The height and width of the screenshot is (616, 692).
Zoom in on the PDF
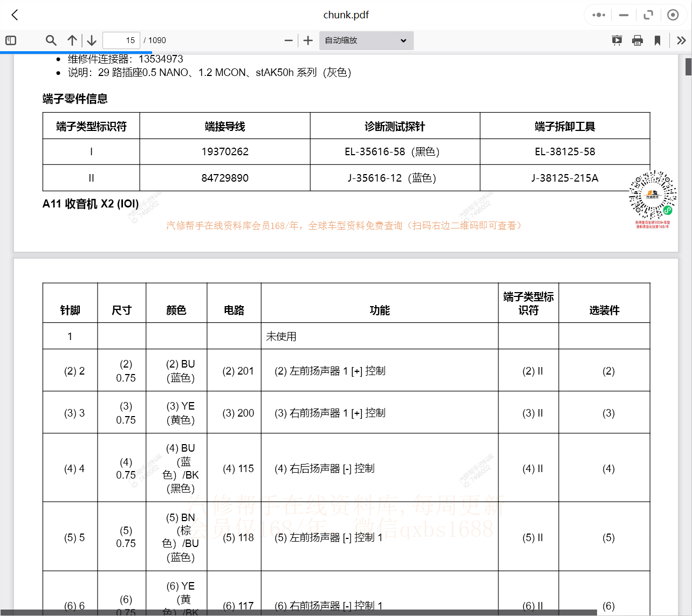point(307,40)
